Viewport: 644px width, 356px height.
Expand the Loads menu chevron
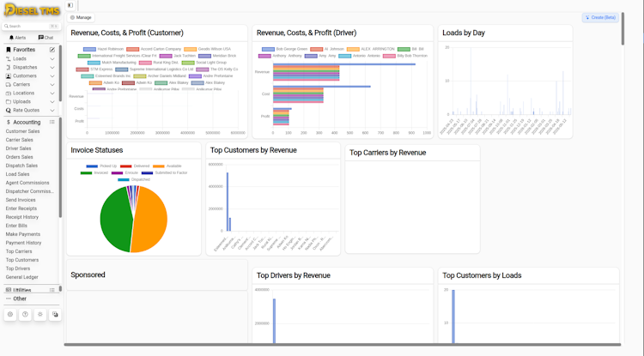point(52,58)
